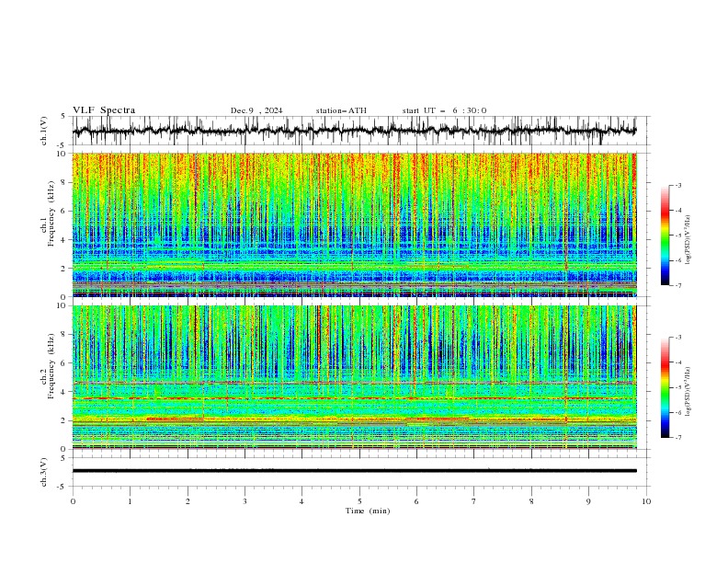The height and width of the screenshot is (563, 728).
Task: Click the ch.2 colorbar "-7" tick label
Action: click(x=678, y=438)
